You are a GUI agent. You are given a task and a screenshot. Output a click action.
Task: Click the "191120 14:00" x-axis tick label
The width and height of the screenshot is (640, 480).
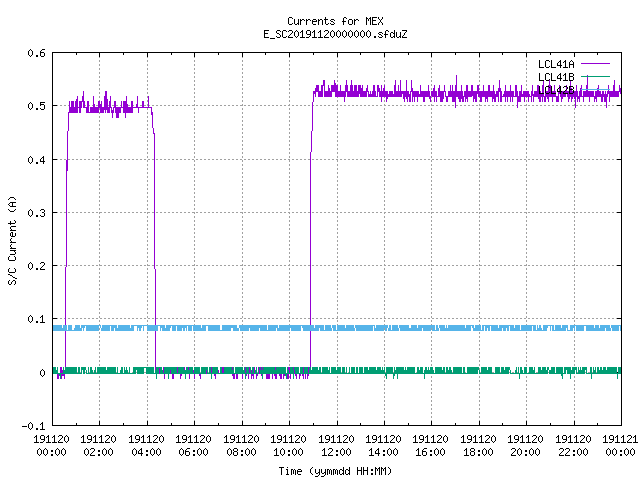(x=383, y=446)
